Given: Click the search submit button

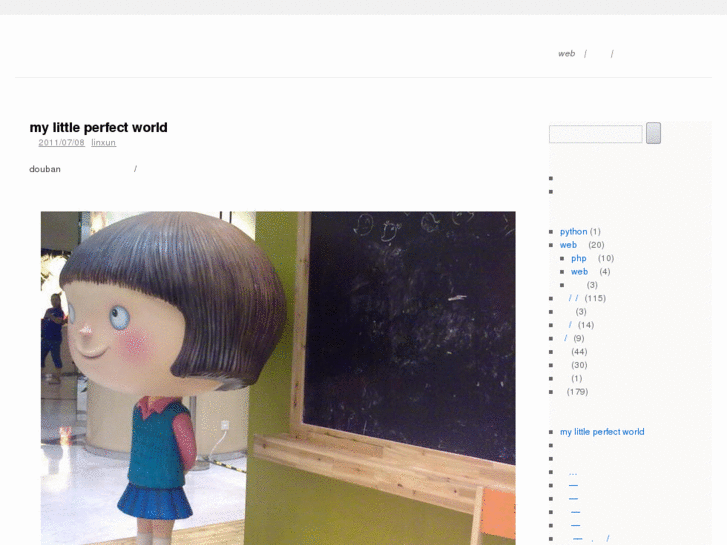Looking at the screenshot, I should coord(653,133).
